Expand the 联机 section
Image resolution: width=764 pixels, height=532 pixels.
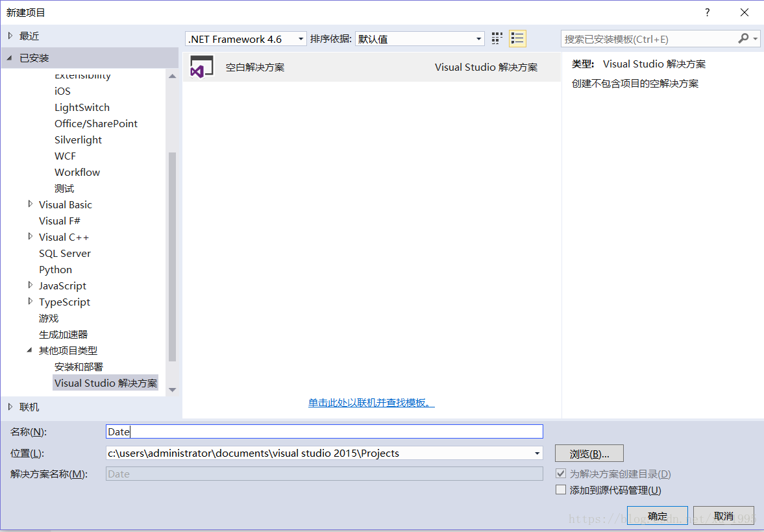point(11,406)
